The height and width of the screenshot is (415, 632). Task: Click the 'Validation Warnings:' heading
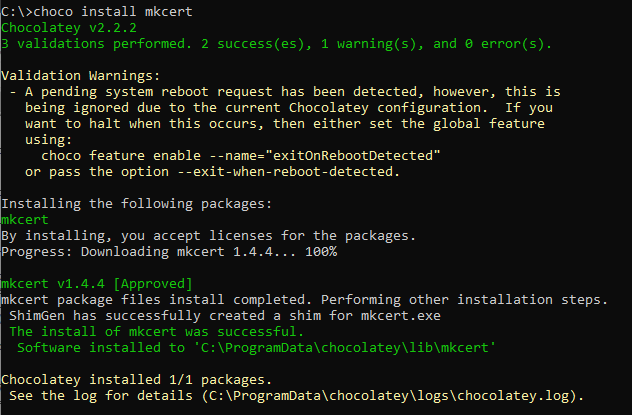(81, 76)
